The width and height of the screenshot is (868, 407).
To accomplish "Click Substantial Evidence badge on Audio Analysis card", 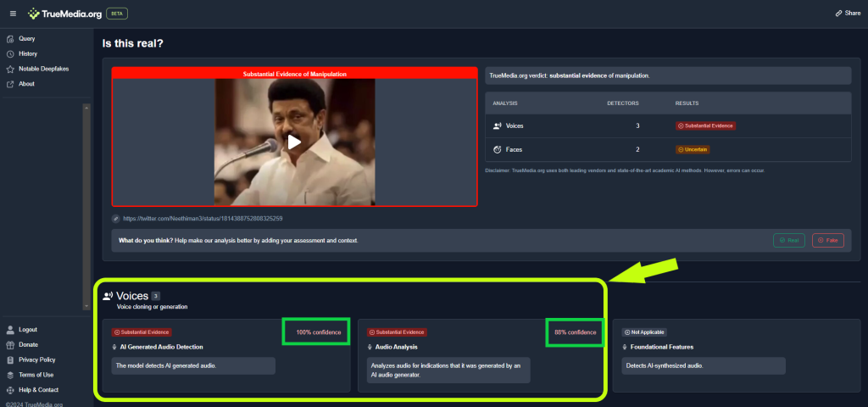I will point(397,332).
